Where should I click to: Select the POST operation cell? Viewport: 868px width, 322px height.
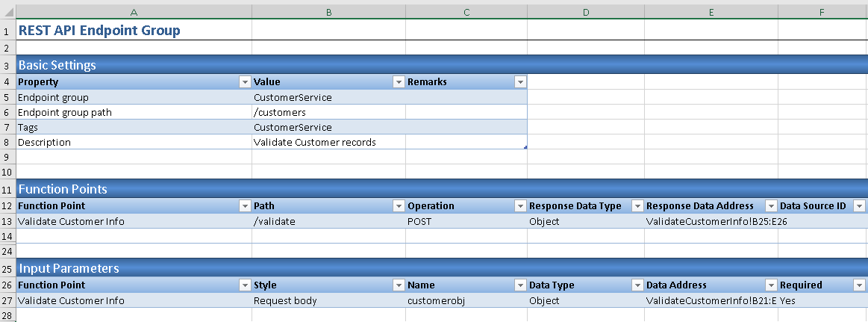click(x=466, y=221)
